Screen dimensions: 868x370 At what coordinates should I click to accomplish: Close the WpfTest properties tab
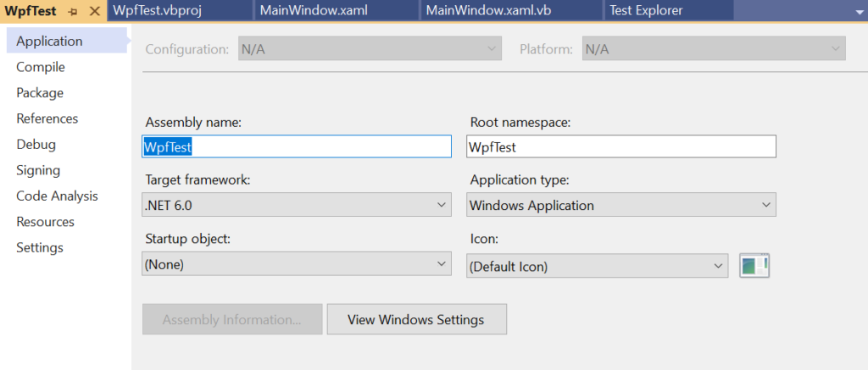click(95, 11)
